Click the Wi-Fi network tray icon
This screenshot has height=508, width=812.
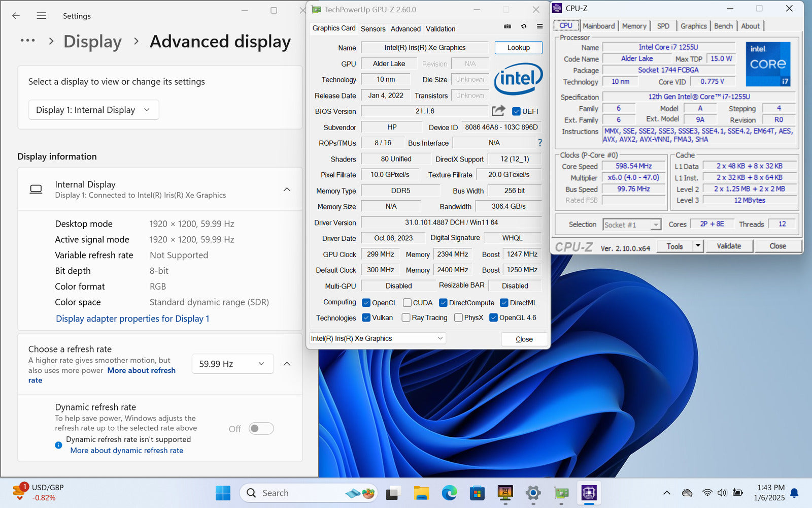(x=707, y=493)
